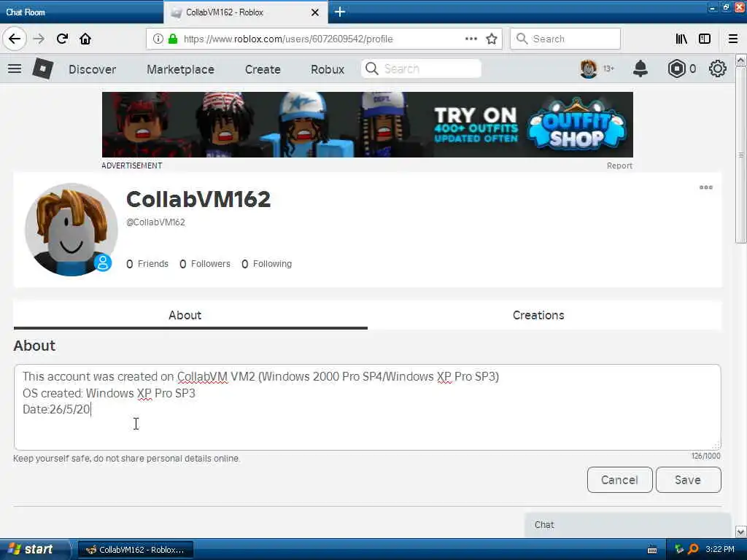Click the green secure padlock icon
This screenshot has width=747, height=560.
[172, 39]
